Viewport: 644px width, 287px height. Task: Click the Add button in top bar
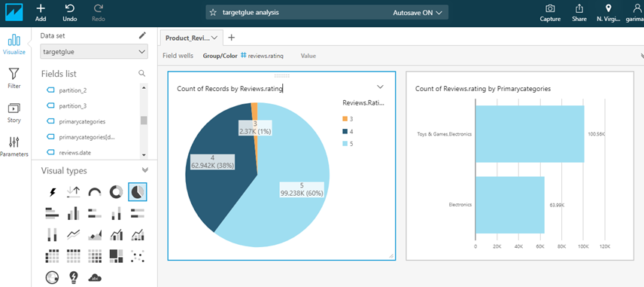[x=41, y=13]
